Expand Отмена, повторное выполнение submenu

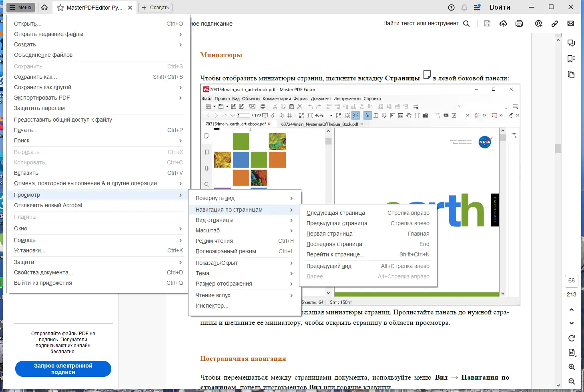[x=98, y=183]
